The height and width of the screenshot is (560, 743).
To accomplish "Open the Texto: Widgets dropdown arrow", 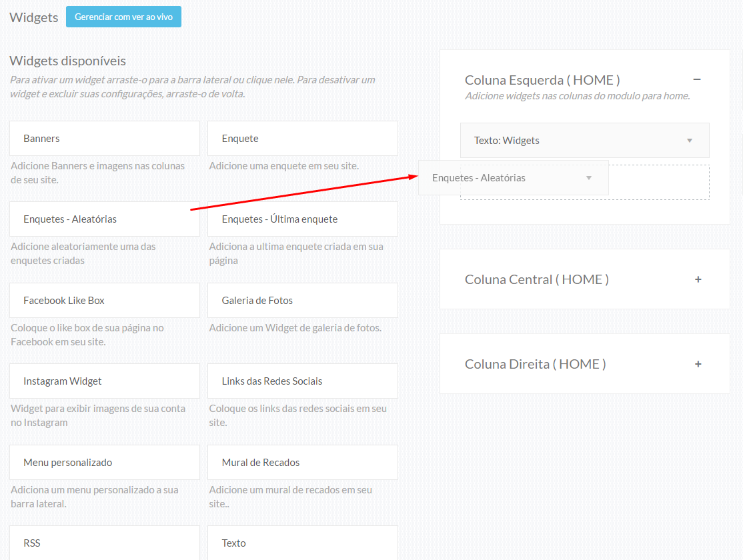I will 690,141.
